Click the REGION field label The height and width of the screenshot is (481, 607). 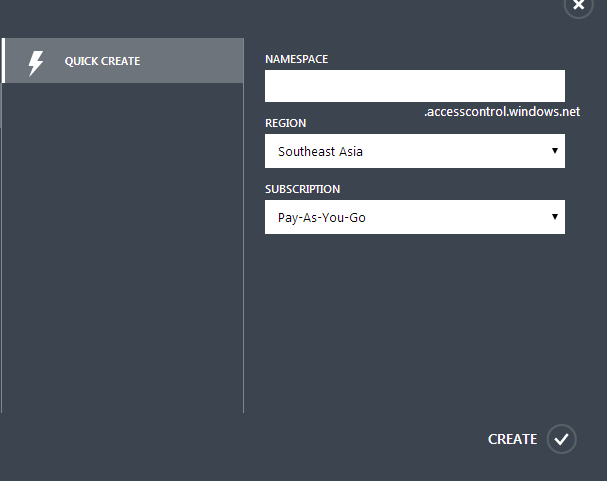[286, 123]
